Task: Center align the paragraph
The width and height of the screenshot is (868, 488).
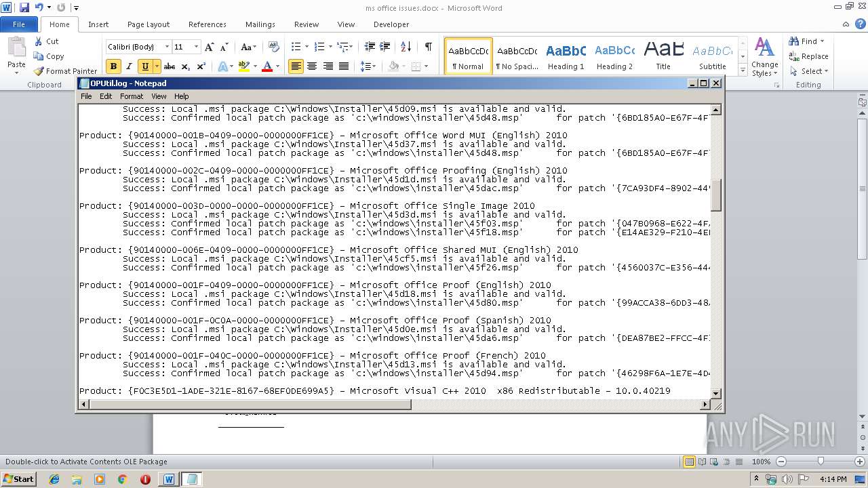Action: (312, 66)
